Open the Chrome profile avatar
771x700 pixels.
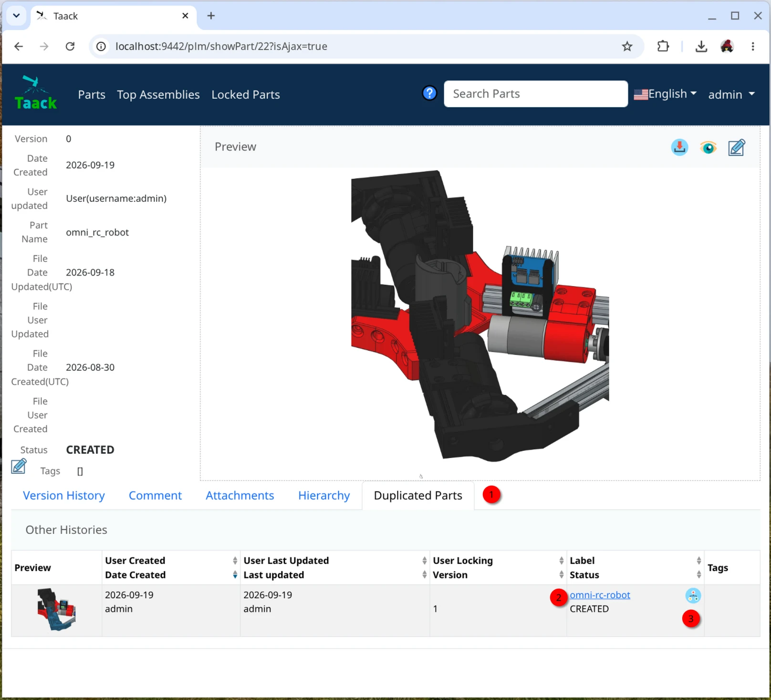point(727,46)
